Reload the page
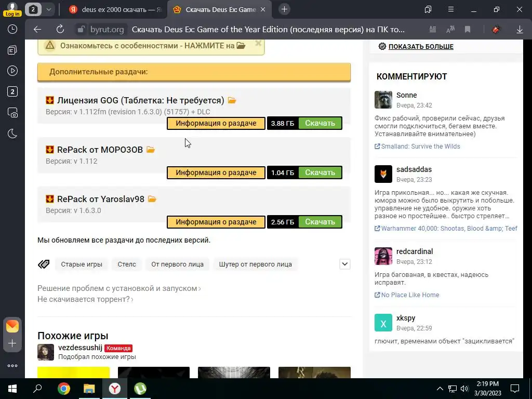Viewport: 532px width, 399px height. 60,30
